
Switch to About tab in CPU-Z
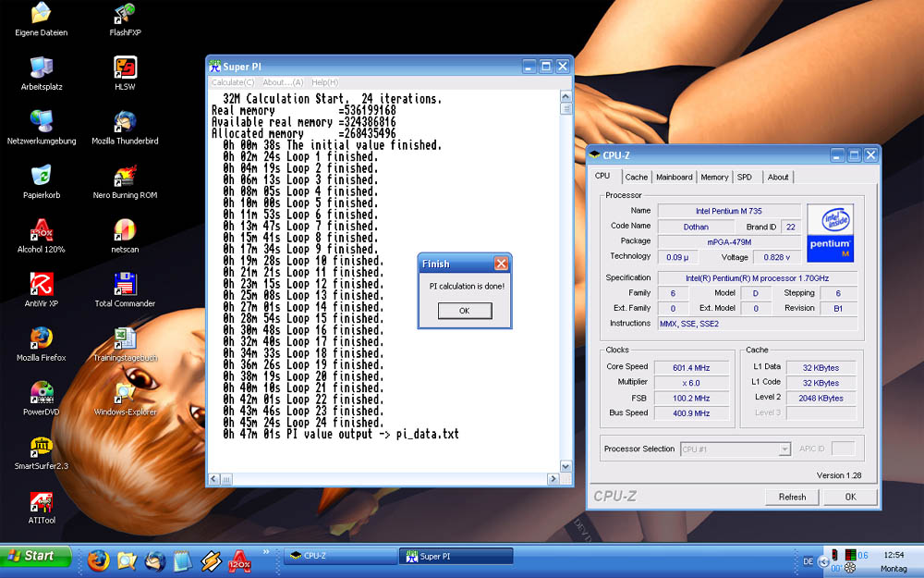pos(778,177)
